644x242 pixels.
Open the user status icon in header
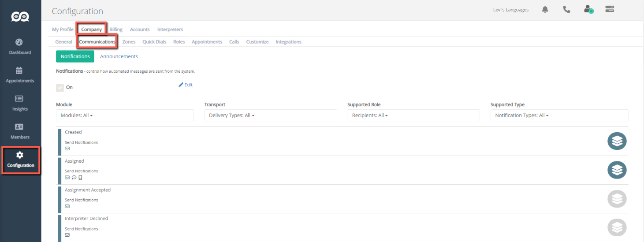(x=588, y=9)
